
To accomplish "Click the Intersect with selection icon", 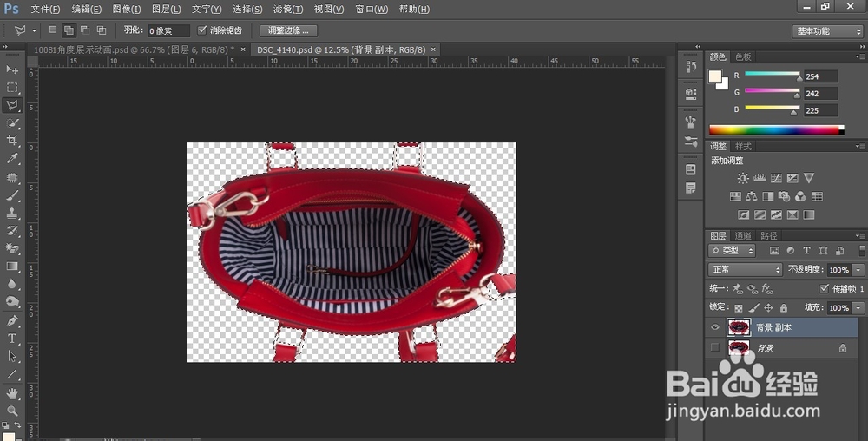I will point(102,30).
